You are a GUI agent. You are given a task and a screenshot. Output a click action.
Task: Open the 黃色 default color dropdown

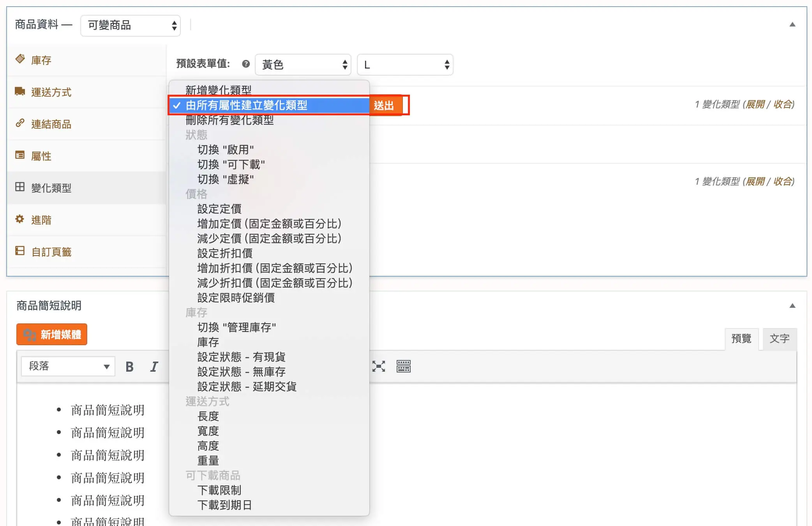click(303, 65)
